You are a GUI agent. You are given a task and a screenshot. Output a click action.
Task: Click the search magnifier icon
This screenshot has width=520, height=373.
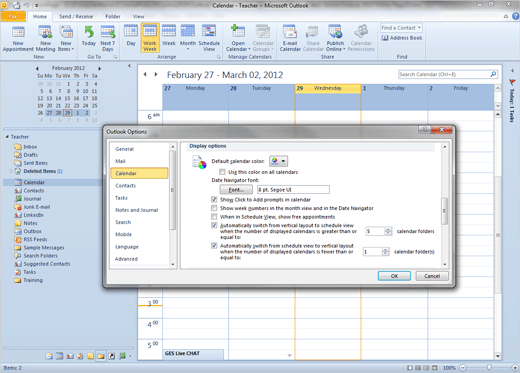coord(493,74)
